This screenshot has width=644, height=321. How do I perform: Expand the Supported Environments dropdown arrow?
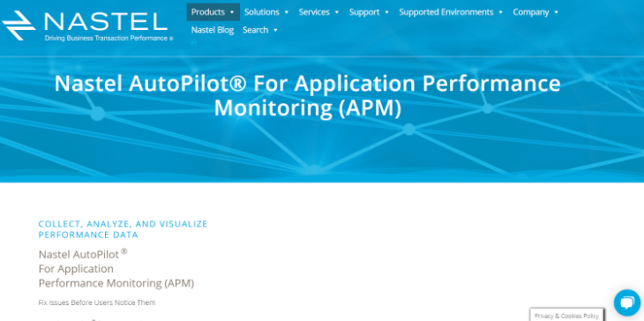(500, 12)
